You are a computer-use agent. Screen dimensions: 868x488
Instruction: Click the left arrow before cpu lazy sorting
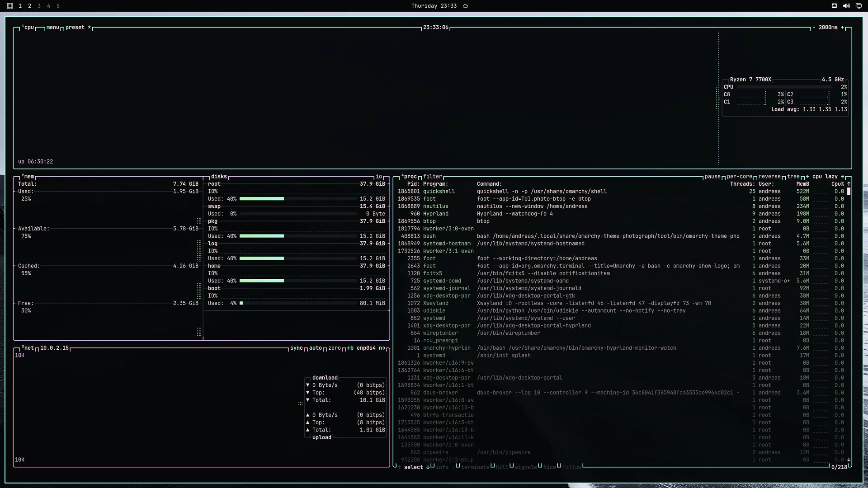click(807, 177)
